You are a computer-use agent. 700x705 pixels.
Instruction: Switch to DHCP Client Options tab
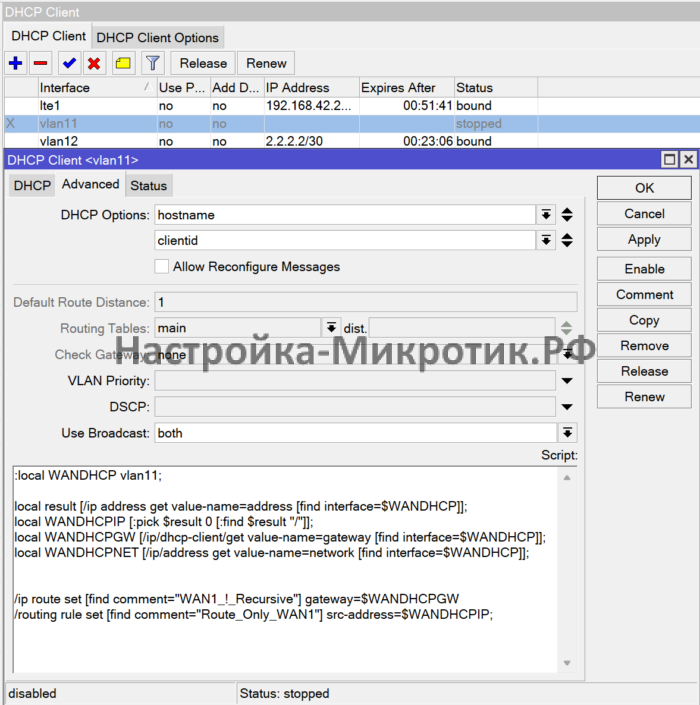157,38
